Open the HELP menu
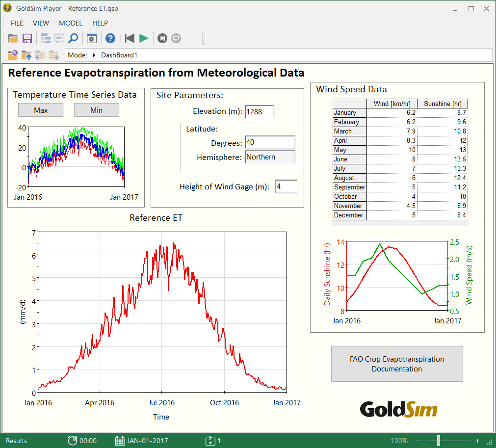Viewport: 496px width, 448px height. (x=100, y=23)
